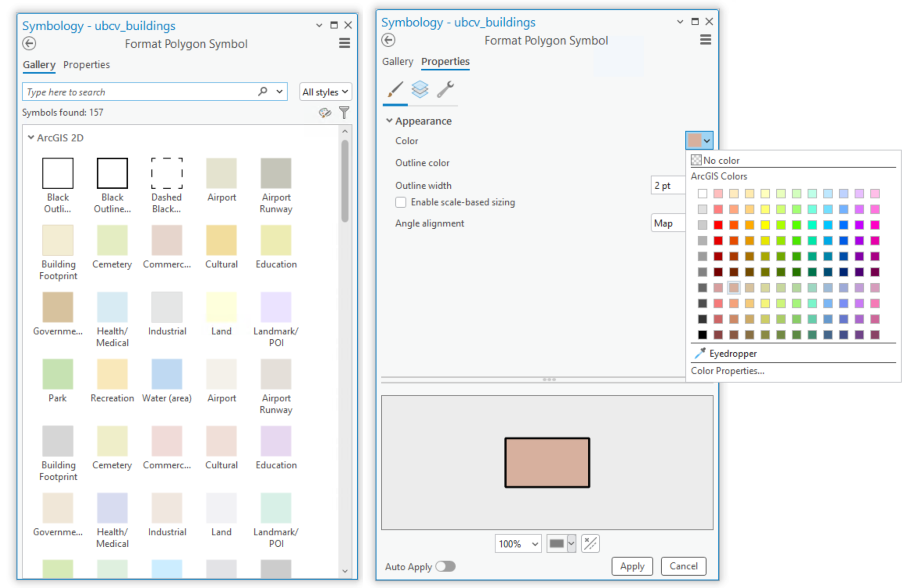Collapse the Appearance section
This screenshot has height=588, width=908.
[x=389, y=121]
